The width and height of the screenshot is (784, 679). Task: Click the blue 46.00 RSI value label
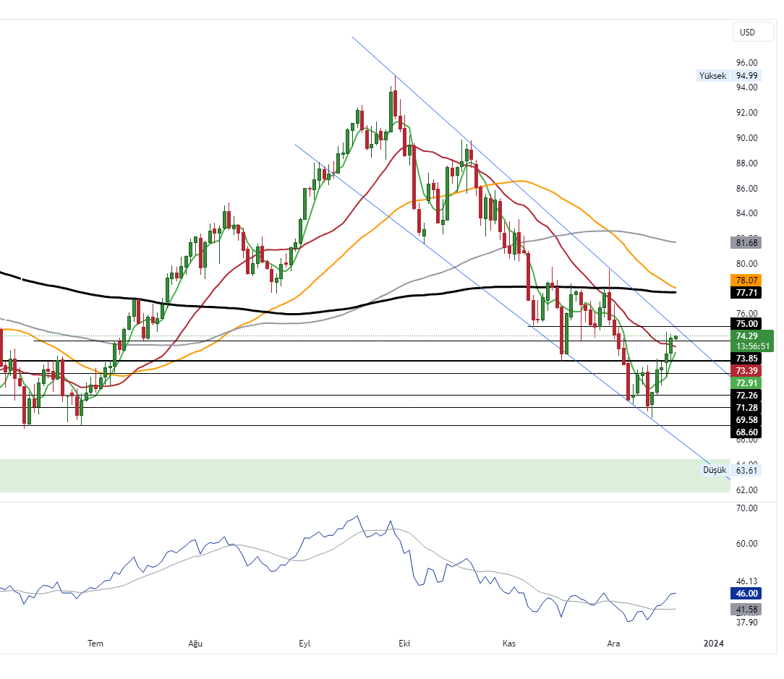click(746, 593)
